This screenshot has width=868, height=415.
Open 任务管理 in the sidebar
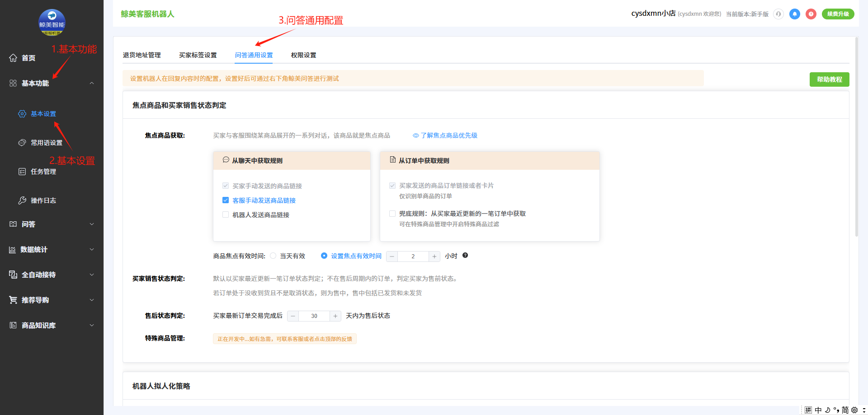pos(43,172)
